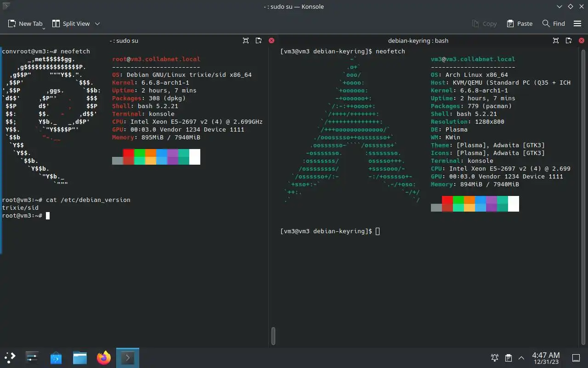Click the left pane root prompt cursor
Viewport: 588px width, 368px height.
pos(48,216)
